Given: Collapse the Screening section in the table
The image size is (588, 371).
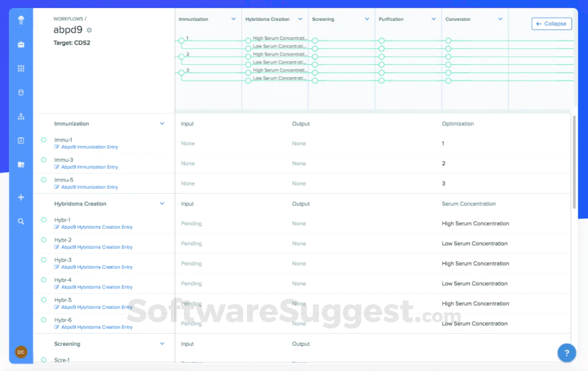Looking at the screenshot, I should (162, 343).
